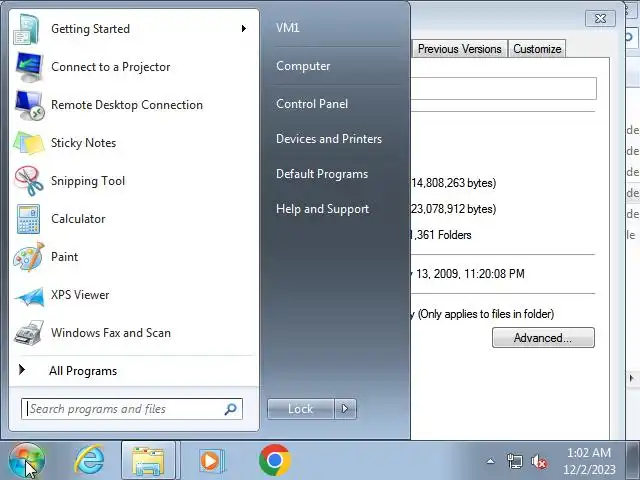Screen dimensions: 640x480
Task: Click the 12/2/2023 date in tray
Action: (x=589, y=470)
